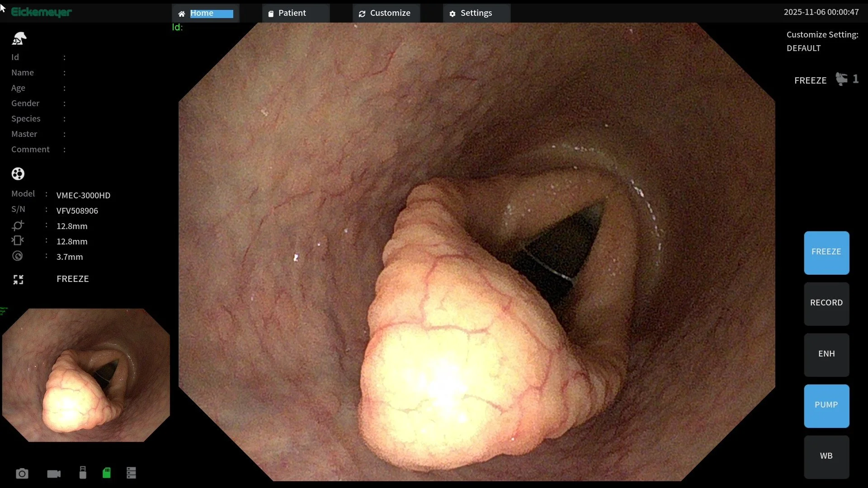Switch to the Customize tab
The height and width of the screenshot is (488, 868).
point(386,13)
